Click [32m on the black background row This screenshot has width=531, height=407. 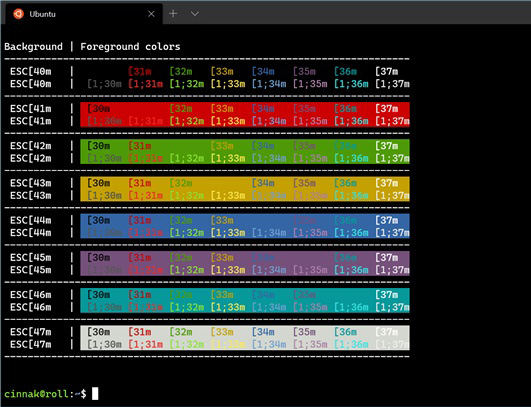coord(181,72)
